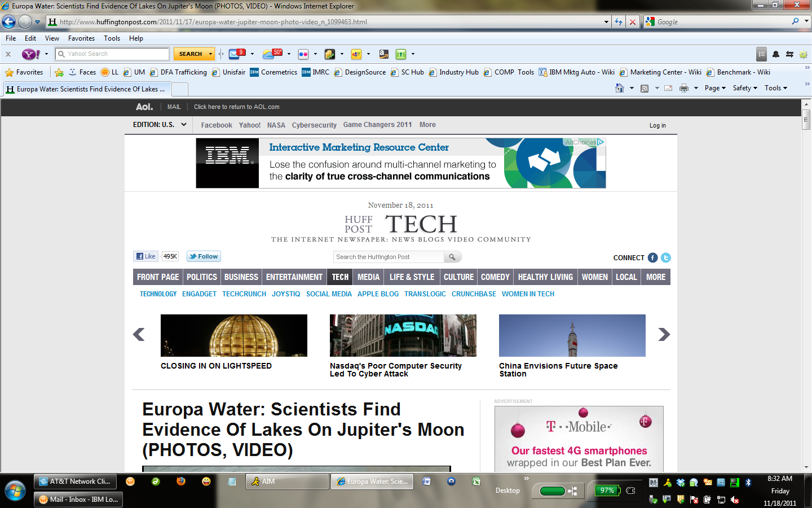Click the Yahoo Mail toolbar icon

(x=235, y=54)
